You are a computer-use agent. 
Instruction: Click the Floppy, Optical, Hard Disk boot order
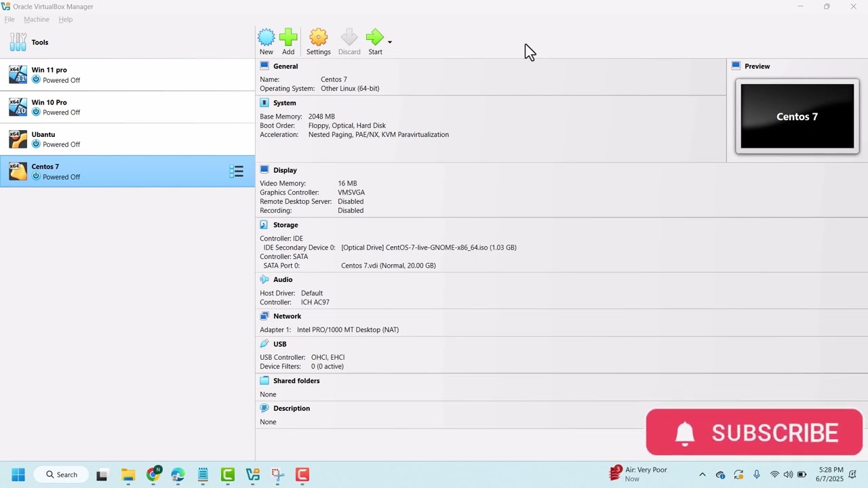347,125
